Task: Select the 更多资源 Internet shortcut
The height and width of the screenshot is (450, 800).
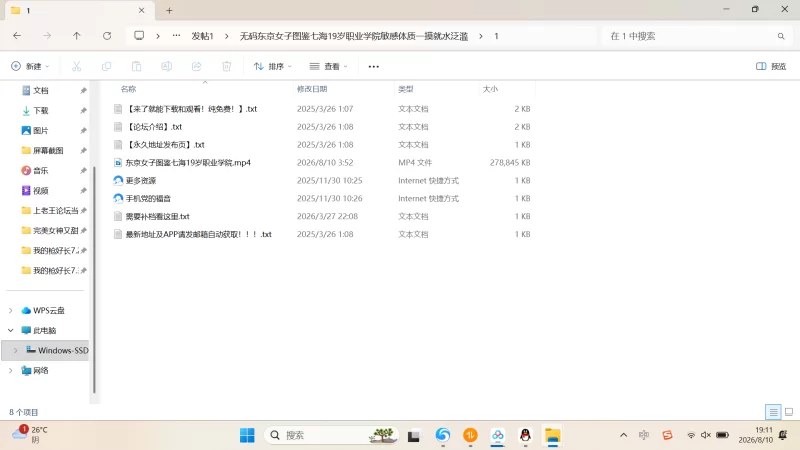Action: 141,180
